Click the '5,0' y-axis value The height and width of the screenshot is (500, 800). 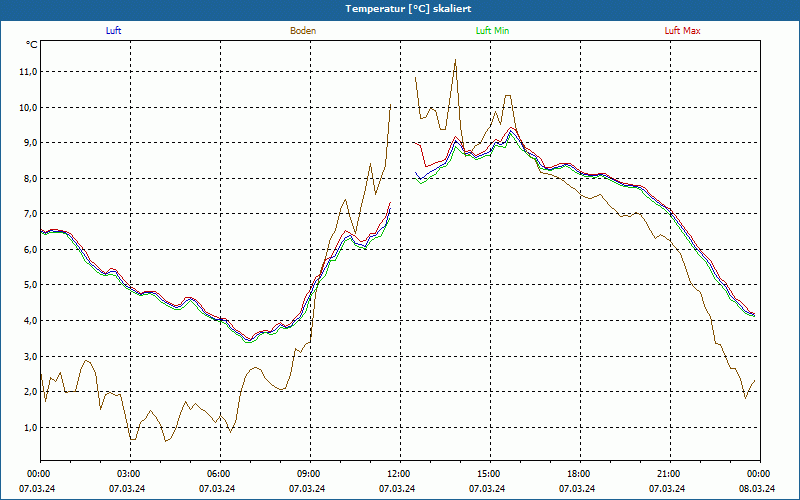(x=30, y=285)
